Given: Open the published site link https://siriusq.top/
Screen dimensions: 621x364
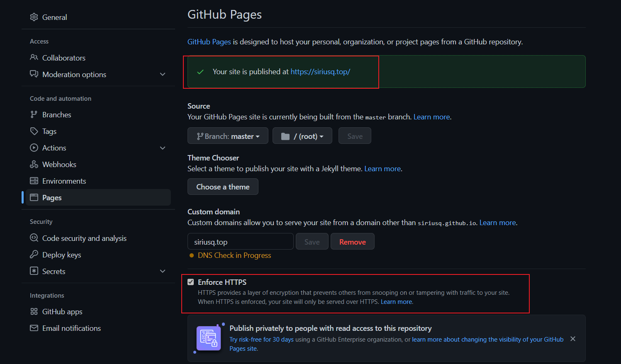Looking at the screenshot, I should (x=320, y=72).
